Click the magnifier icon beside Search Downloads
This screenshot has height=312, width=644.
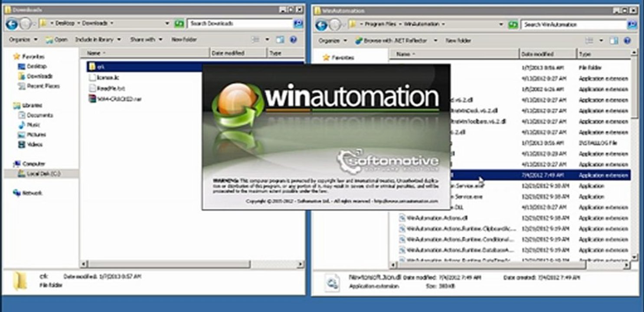coord(298,23)
